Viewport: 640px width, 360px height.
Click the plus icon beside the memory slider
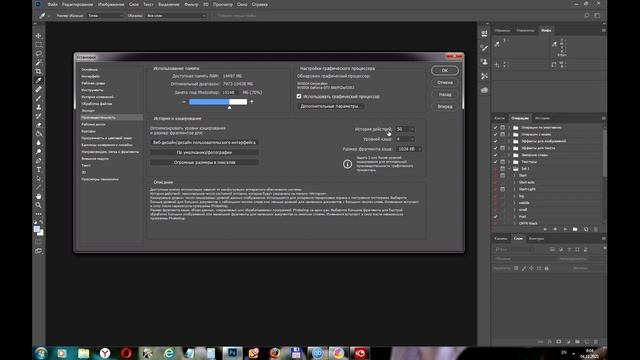pyautogui.click(x=251, y=102)
